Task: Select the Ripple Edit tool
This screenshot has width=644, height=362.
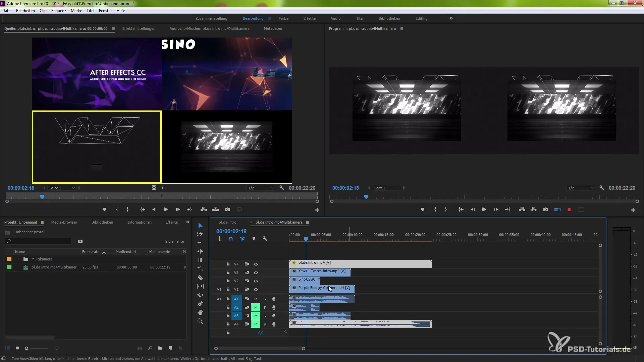Action: coord(200,243)
